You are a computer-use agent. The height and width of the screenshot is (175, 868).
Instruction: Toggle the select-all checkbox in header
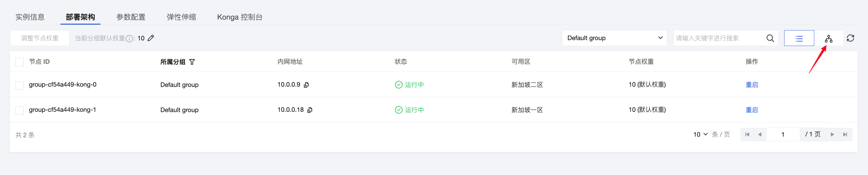[20, 62]
